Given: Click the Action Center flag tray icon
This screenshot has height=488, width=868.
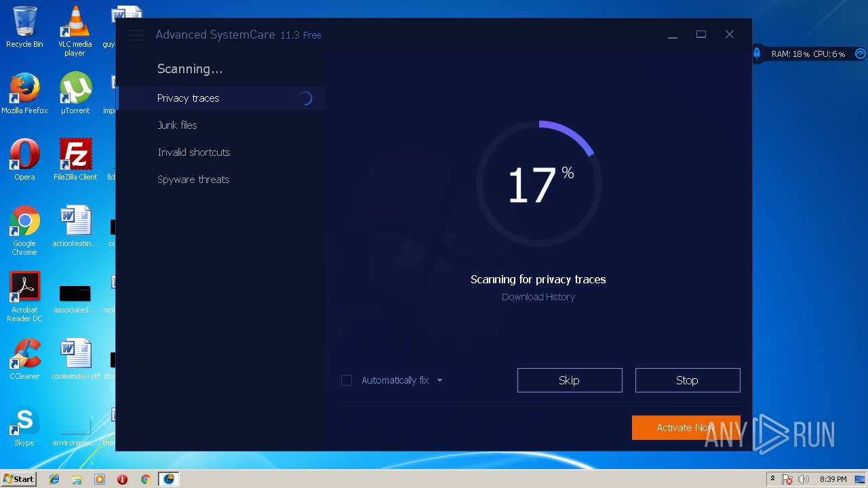Looking at the screenshot, I should coord(787,479).
